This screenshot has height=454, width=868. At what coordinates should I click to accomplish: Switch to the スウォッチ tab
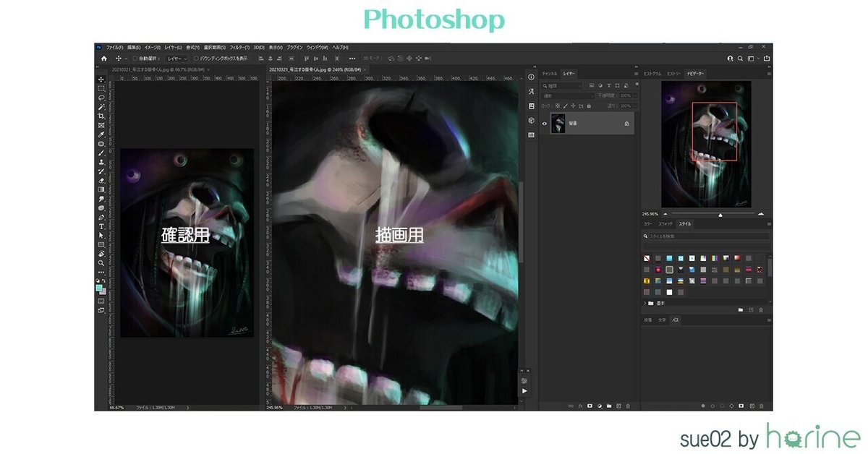pyautogui.click(x=665, y=224)
